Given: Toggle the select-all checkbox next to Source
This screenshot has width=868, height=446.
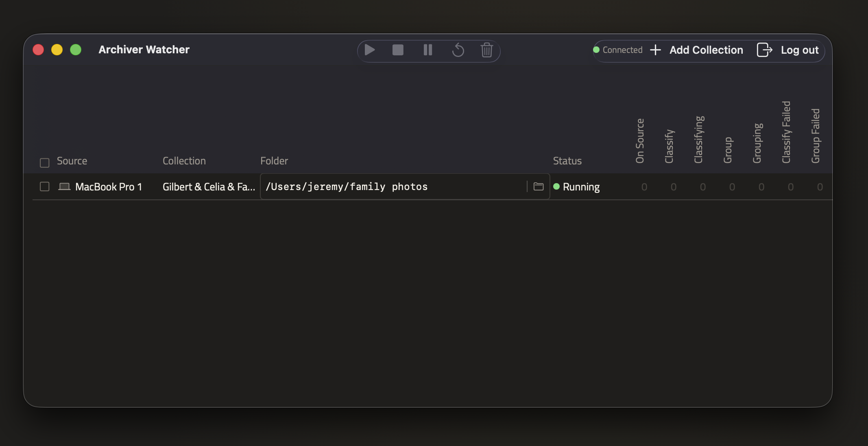Looking at the screenshot, I should pyautogui.click(x=45, y=163).
